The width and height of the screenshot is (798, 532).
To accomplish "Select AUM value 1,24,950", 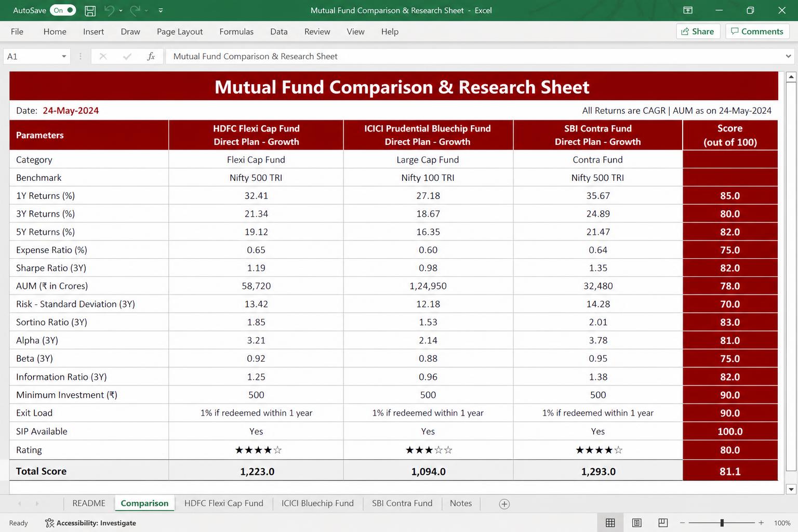I will pyautogui.click(x=428, y=286).
